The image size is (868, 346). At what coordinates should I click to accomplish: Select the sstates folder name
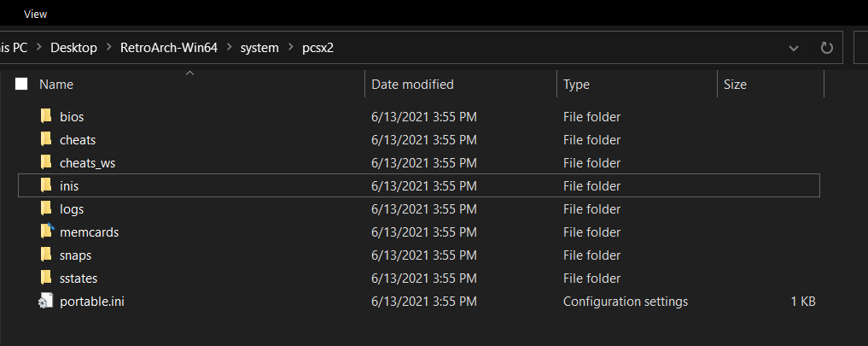79,279
